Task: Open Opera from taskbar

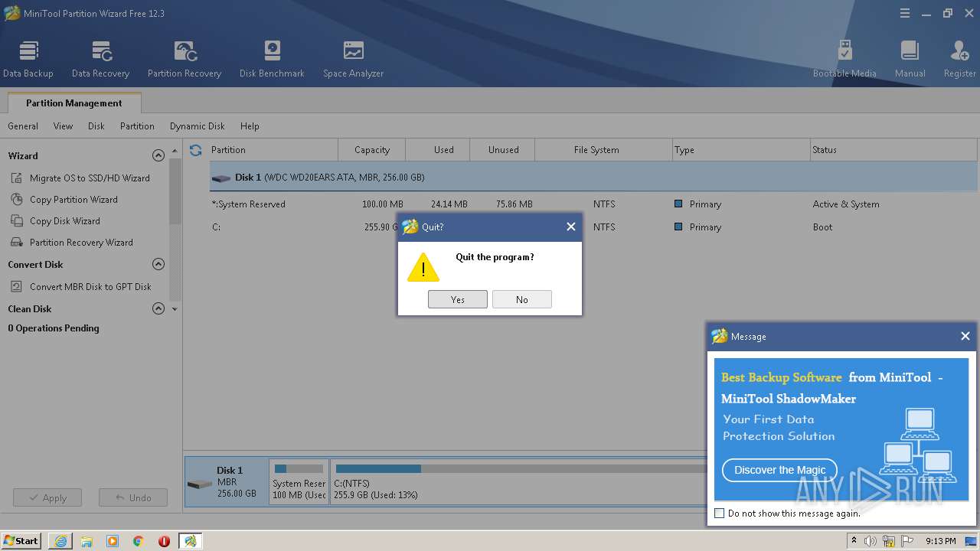Action: (x=164, y=541)
